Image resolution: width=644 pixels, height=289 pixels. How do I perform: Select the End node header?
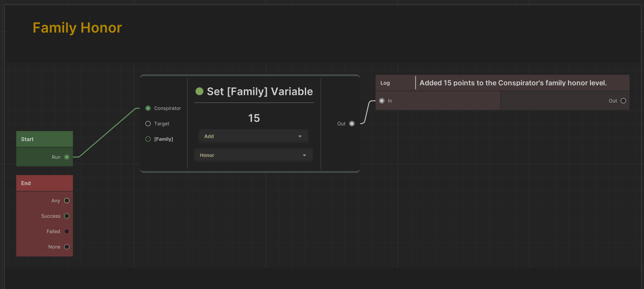pyautogui.click(x=44, y=183)
